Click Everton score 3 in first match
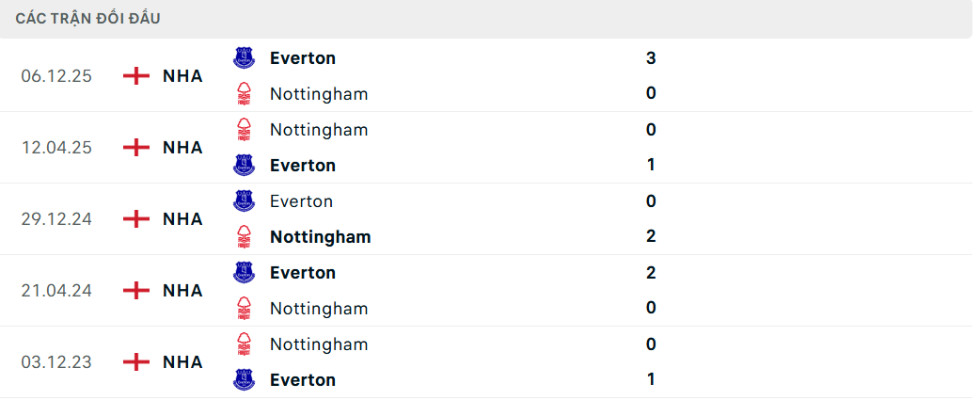The height and width of the screenshot is (400, 980). pos(651,58)
